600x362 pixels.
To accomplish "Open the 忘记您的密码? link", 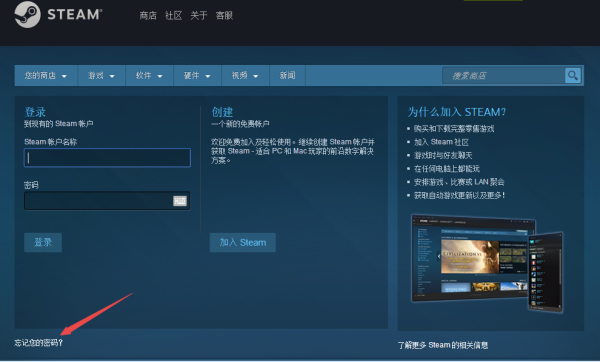I will tap(38, 342).
